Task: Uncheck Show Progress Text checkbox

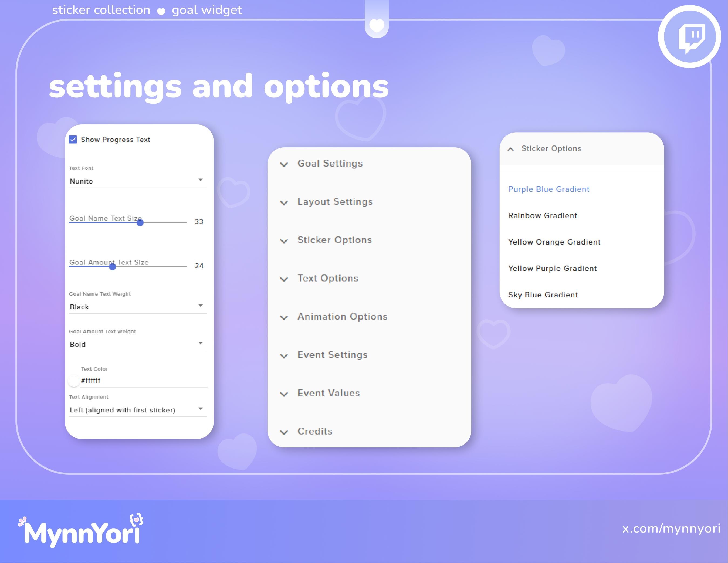Action: tap(73, 139)
